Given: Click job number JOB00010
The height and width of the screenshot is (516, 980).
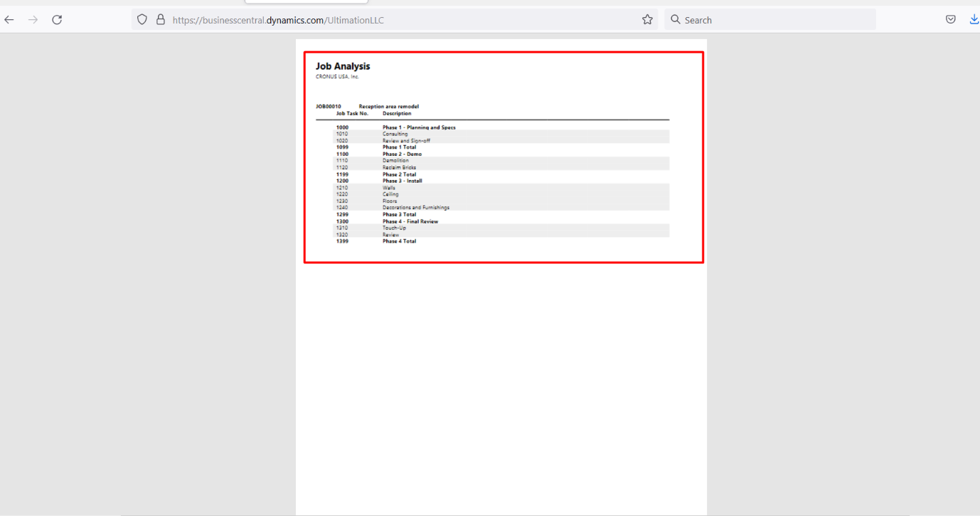Looking at the screenshot, I should click(328, 106).
